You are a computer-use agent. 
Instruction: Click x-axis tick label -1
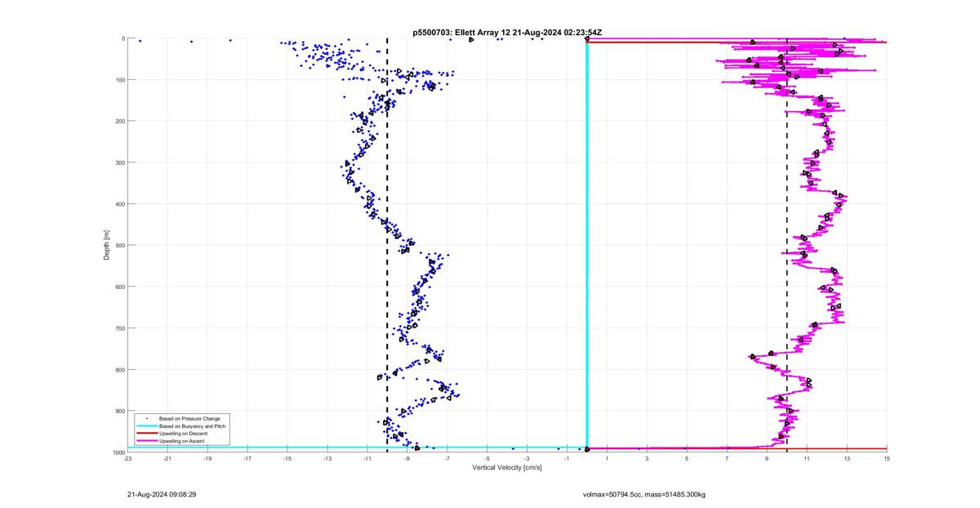click(x=568, y=458)
